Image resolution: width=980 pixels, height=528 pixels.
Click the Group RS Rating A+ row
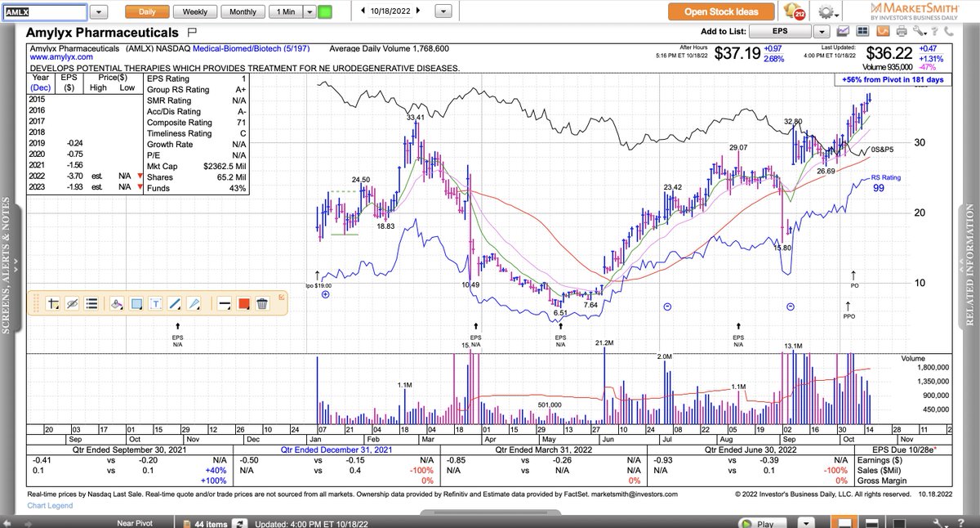click(194, 90)
